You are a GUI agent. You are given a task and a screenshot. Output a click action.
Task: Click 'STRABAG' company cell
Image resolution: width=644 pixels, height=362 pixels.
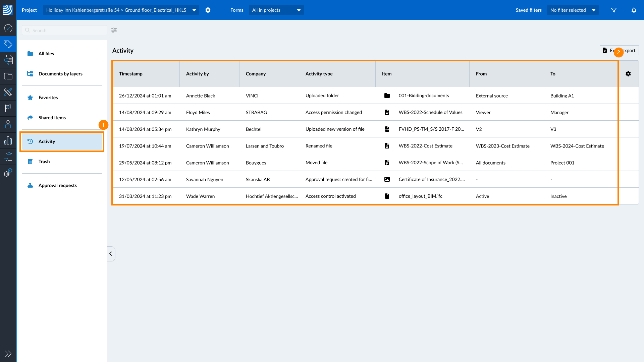[x=256, y=112]
